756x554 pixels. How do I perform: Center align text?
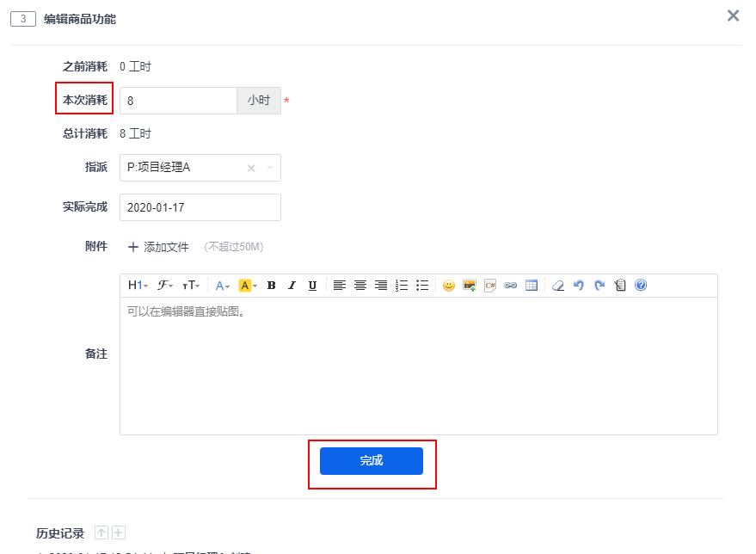(360, 286)
